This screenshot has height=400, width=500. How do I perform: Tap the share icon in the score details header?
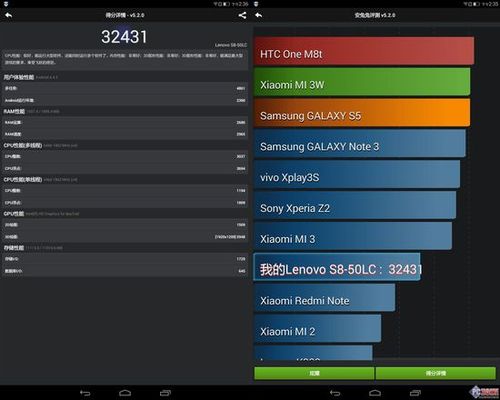click(x=242, y=15)
